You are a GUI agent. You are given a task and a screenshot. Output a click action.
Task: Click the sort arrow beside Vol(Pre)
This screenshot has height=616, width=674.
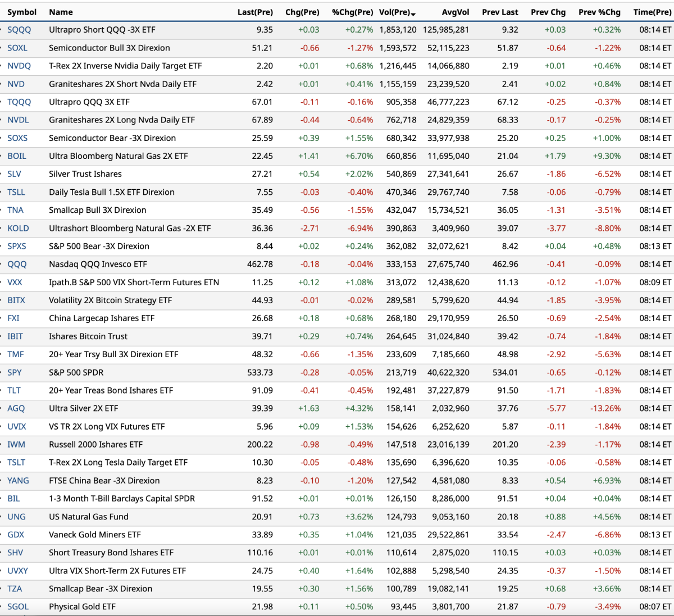(x=413, y=13)
